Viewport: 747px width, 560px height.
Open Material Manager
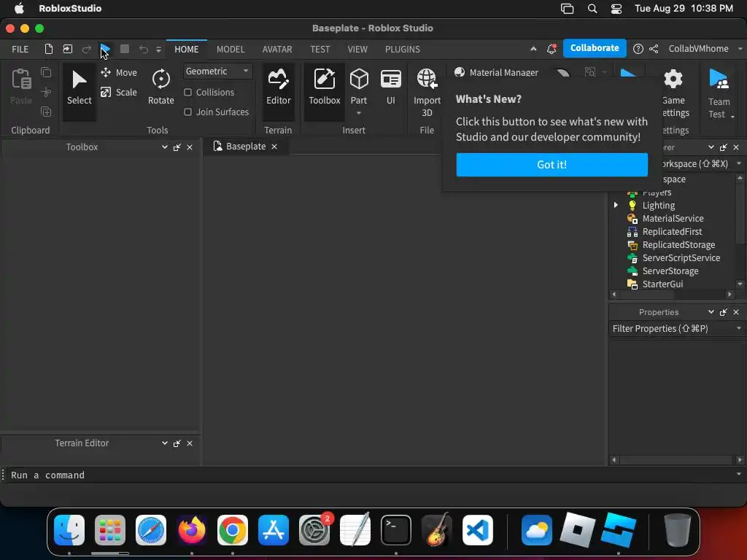[496, 72]
